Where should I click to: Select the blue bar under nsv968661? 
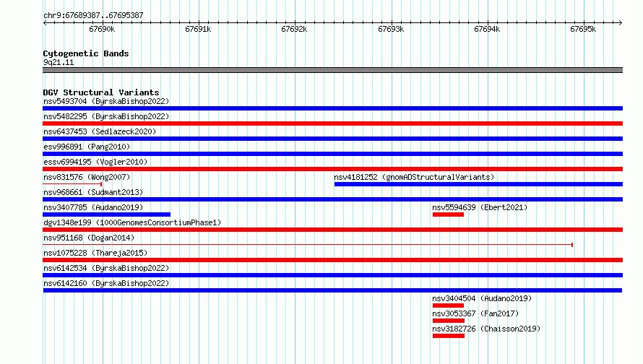332,199
